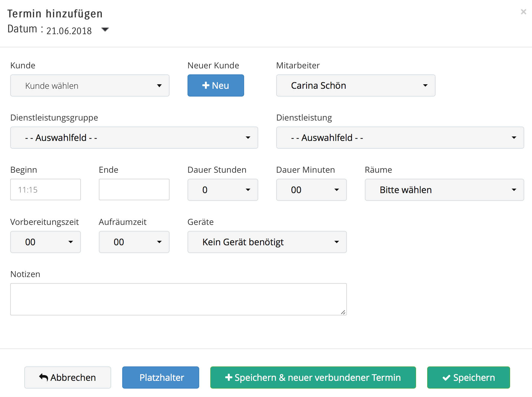Expand the Dienstleistung selection field
This screenshot has height=397, width=532.
coord(400,138)
